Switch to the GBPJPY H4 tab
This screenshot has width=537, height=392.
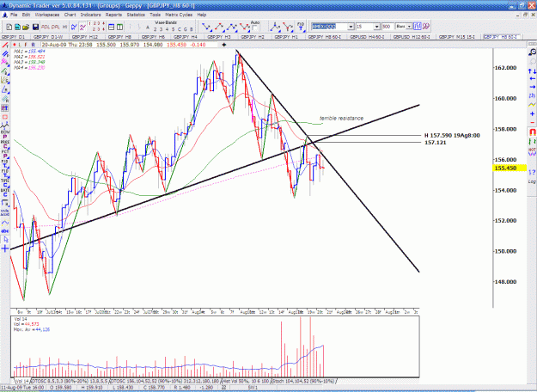tap(186, 37)
